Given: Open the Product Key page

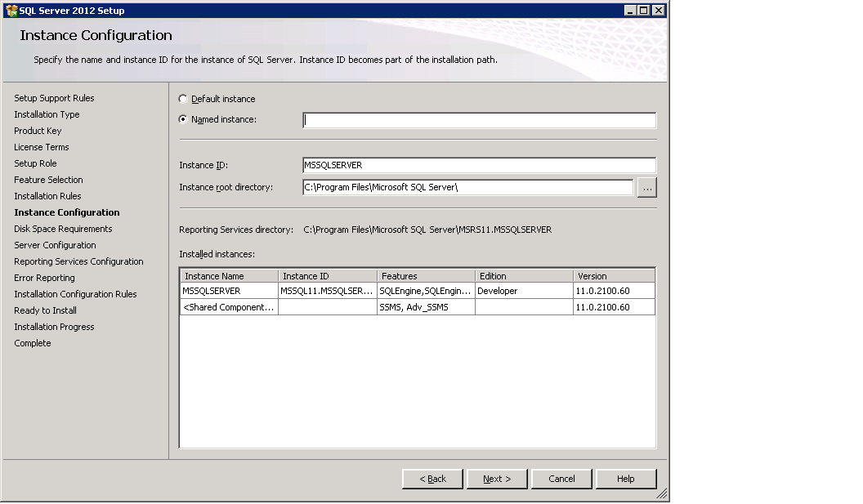Looking at the screenshot, I should [38, 131].
